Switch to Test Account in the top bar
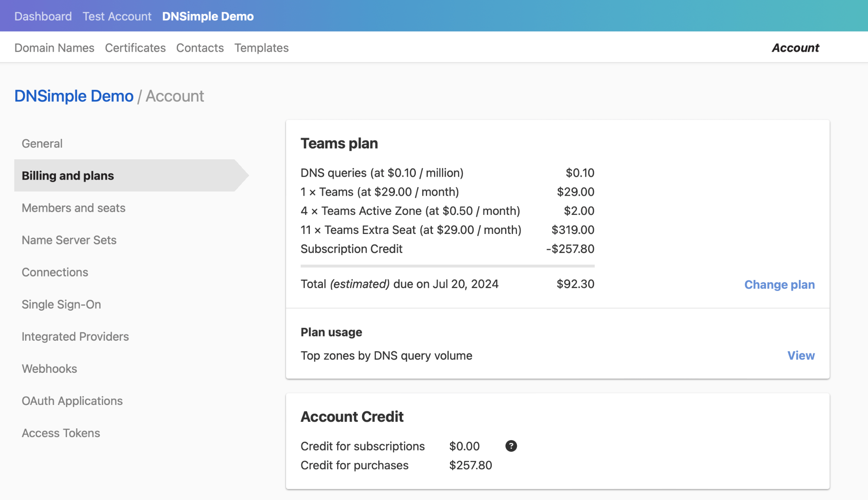Image resolution: width=868 pixels, height=500 pixels. click(x=117, y=16)
